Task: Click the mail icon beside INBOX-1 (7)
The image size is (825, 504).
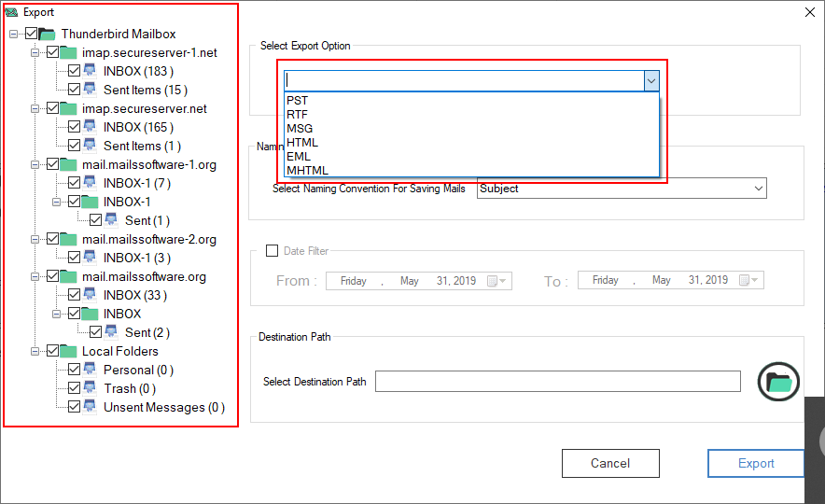Action: tap(90, 183)
